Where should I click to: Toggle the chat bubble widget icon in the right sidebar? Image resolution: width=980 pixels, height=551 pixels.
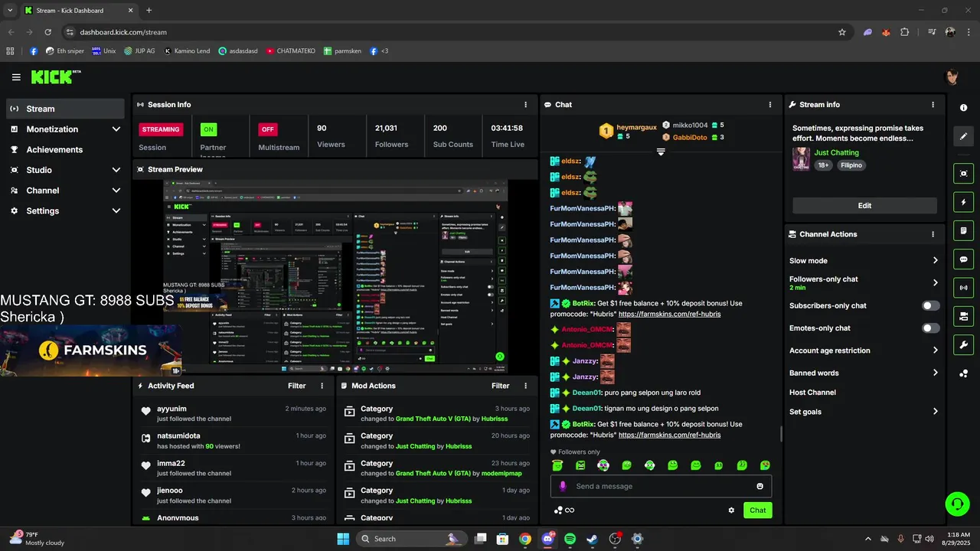tap(964, 259)
